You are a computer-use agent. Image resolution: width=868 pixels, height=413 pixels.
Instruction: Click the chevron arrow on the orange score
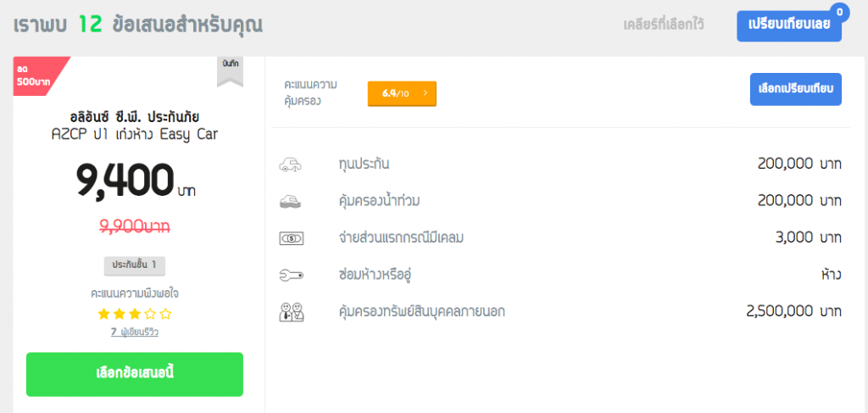point(424,93)
